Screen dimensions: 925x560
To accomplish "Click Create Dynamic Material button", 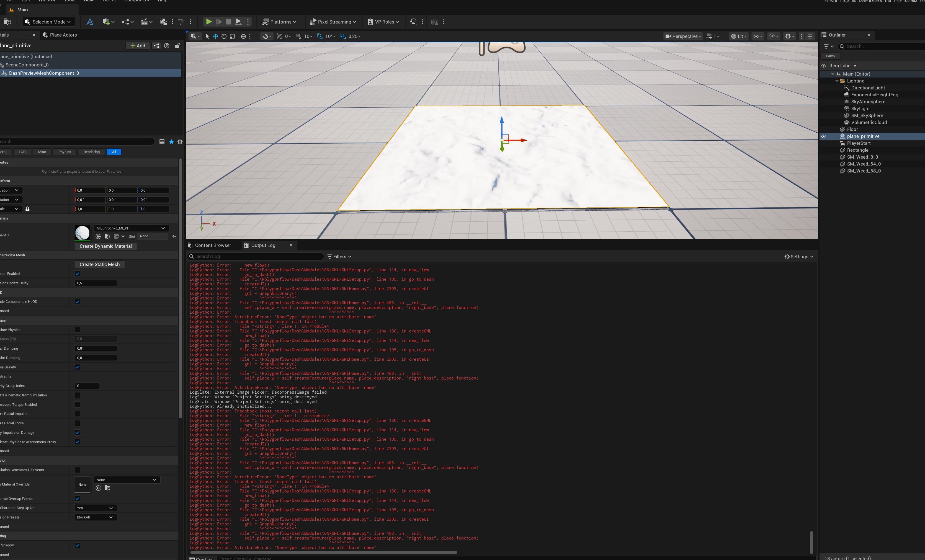I will [105, 246].
